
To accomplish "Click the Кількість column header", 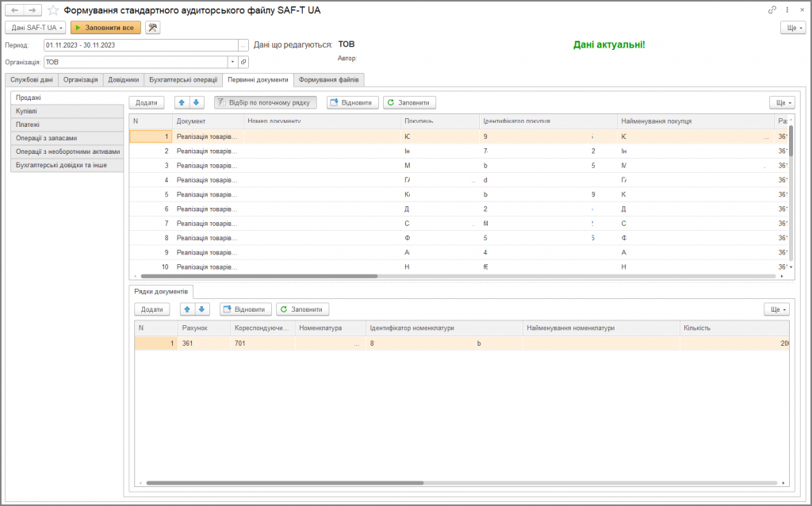I will (734, 328).
